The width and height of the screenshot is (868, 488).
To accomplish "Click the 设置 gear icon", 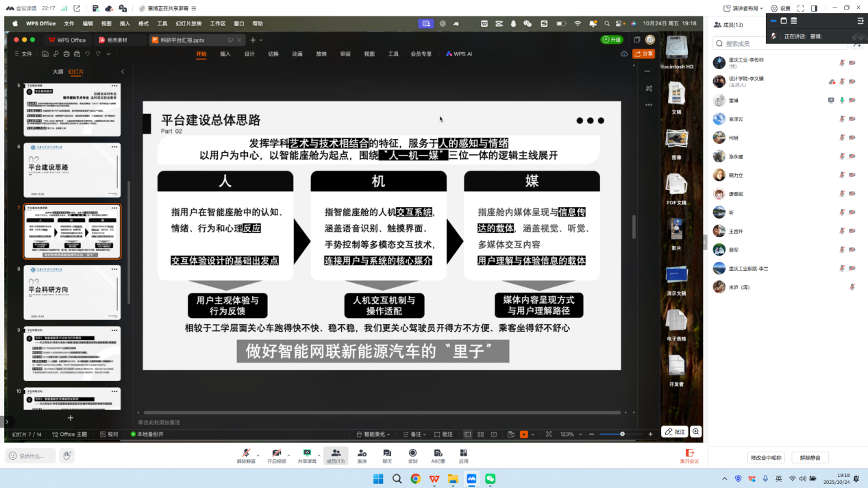I will [x=775, y=8].
